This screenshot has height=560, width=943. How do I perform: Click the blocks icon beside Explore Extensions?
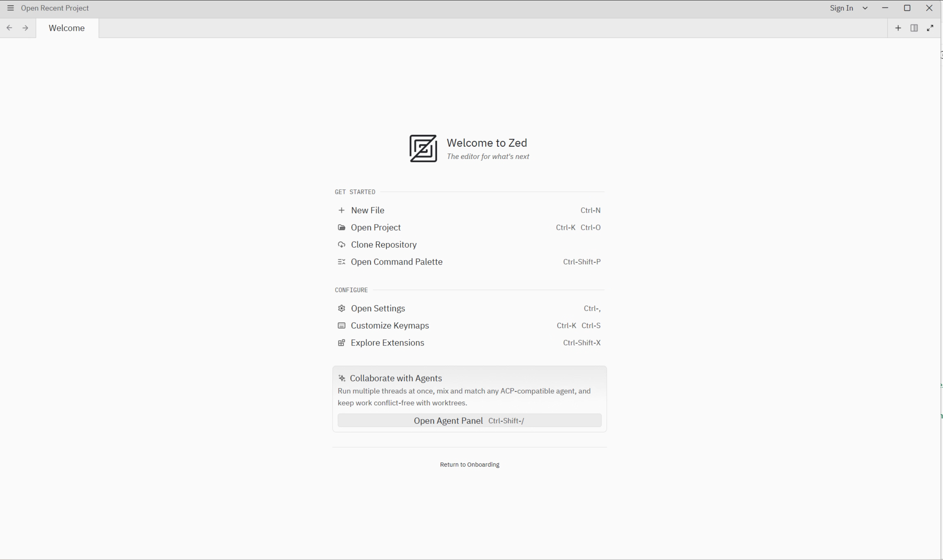(x=342, y=343)
